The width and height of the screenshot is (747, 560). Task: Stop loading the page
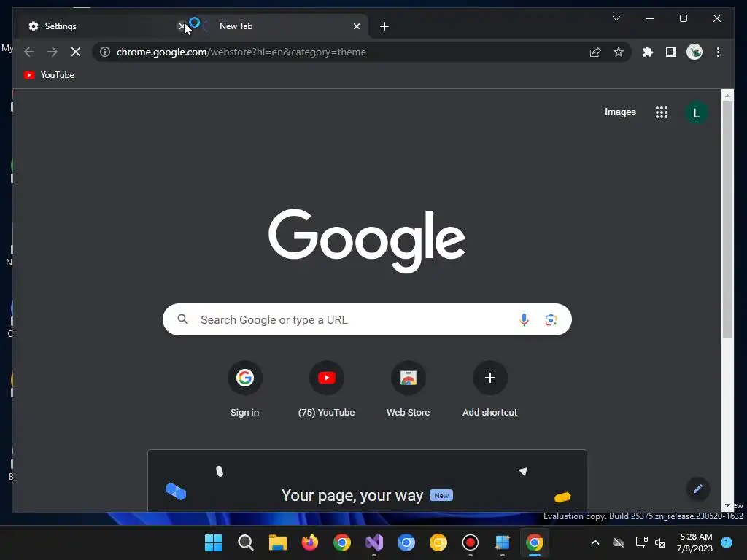(76, 52)
